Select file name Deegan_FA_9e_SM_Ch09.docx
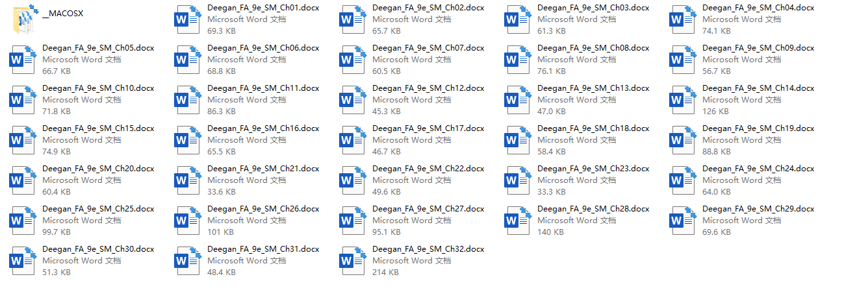 pyautogui.click(x=758, y=48)
